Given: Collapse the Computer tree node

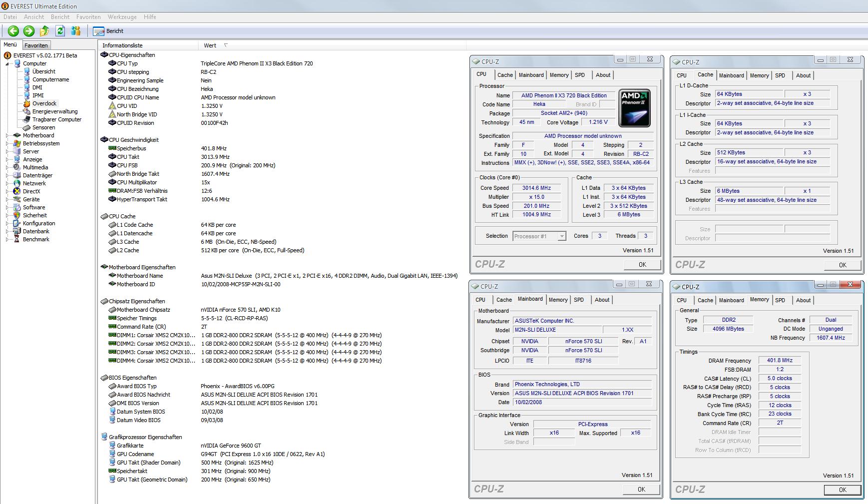Looking at the screenshot, I should [x=7, y=64].
